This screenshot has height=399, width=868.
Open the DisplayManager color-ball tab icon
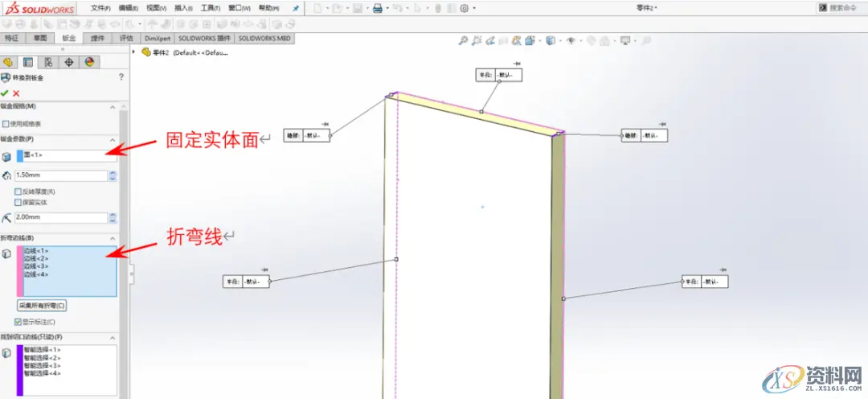click(x=90, y=62)
